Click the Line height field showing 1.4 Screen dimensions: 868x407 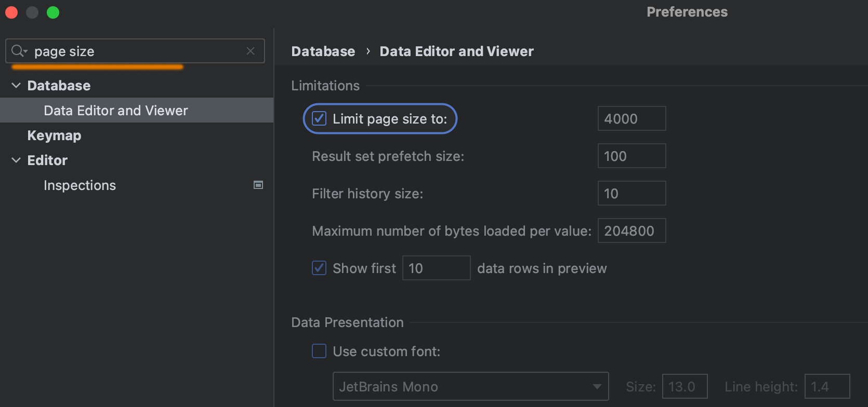click(827, 386)
